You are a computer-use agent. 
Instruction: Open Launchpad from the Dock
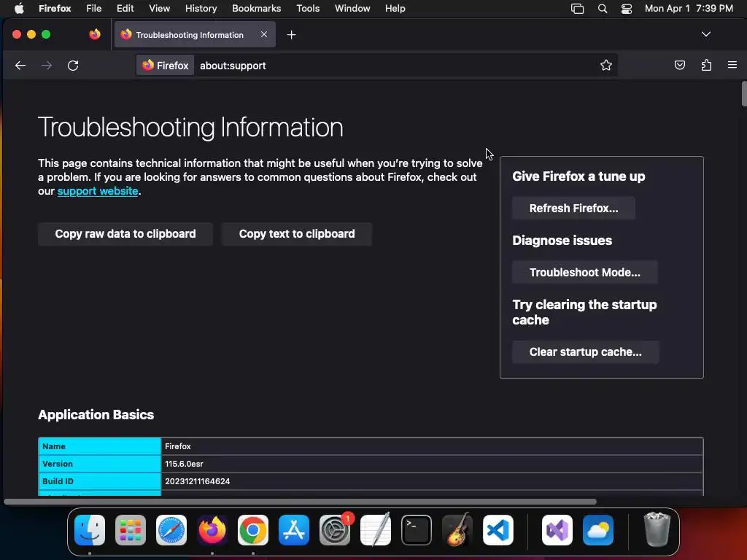(x=131, y=530)
